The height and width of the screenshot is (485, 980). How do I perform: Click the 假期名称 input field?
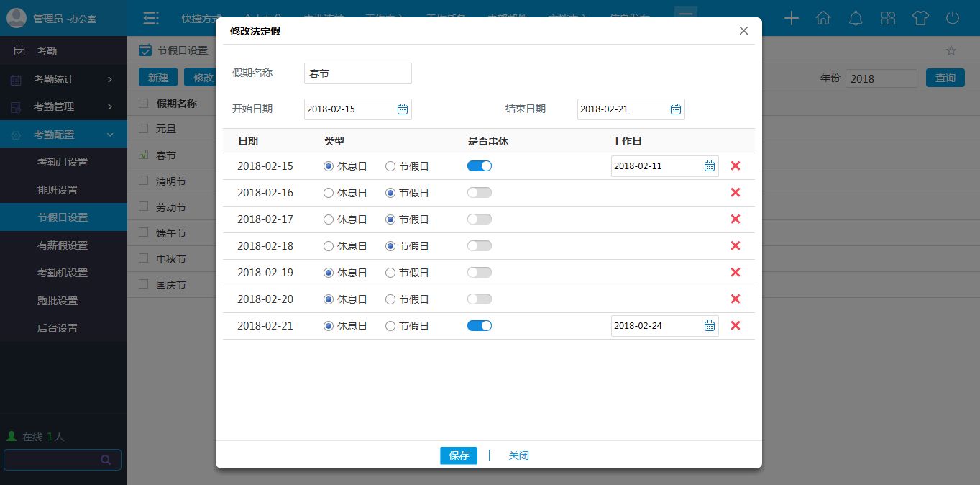(x=358, y=73)
